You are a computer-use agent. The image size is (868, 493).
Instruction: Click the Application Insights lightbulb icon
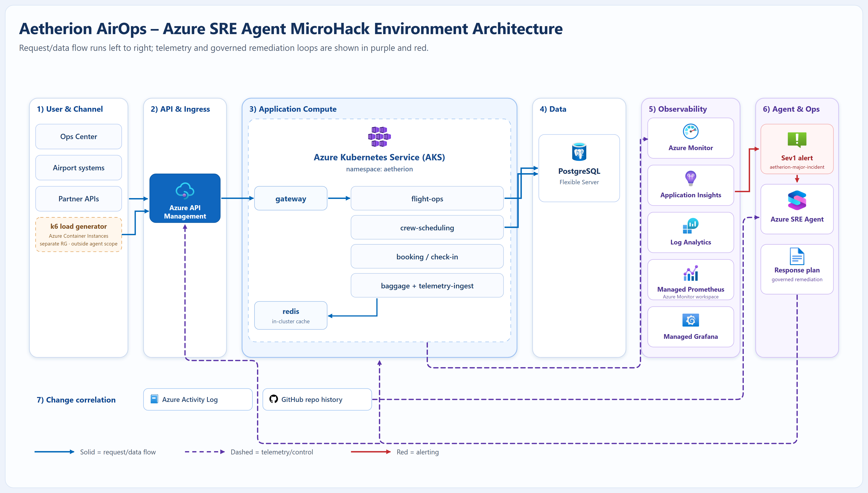click(691, 178)
